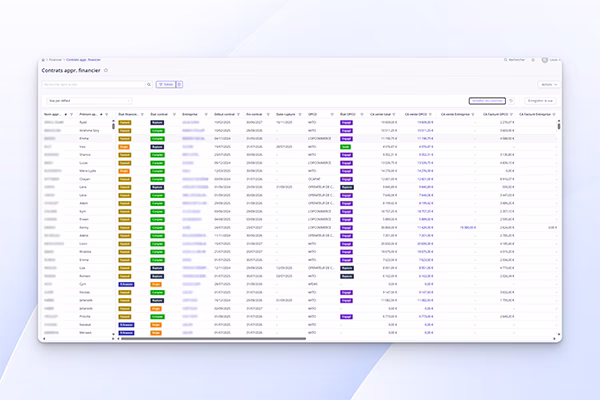Click the table's vertical scrollbar thumb
This screenshot has height=400, width=600.
(x=559, y=125)
